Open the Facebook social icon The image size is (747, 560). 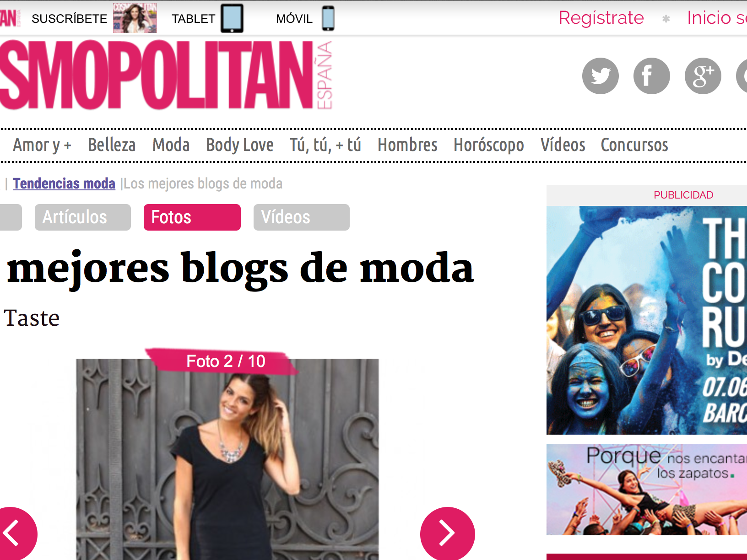click(651, 76)
